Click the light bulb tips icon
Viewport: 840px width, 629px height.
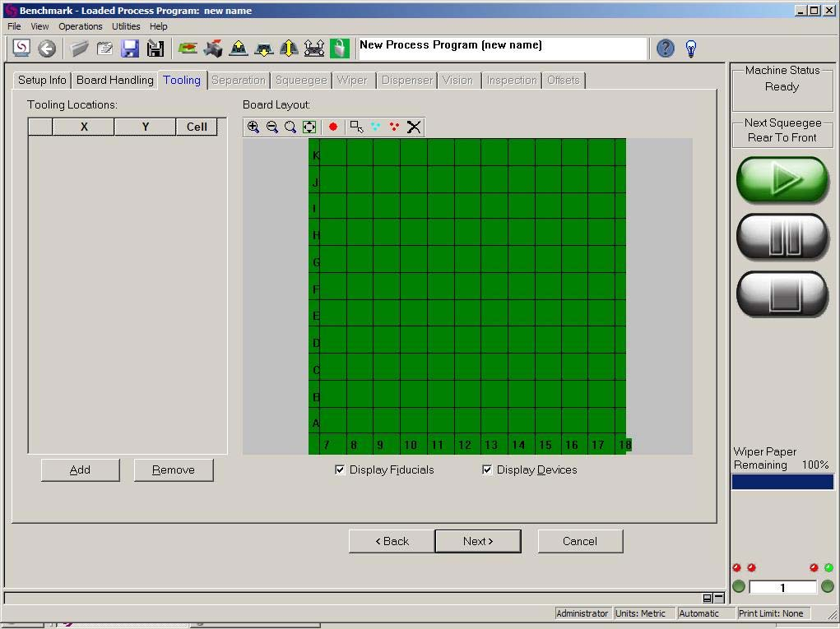691,49
